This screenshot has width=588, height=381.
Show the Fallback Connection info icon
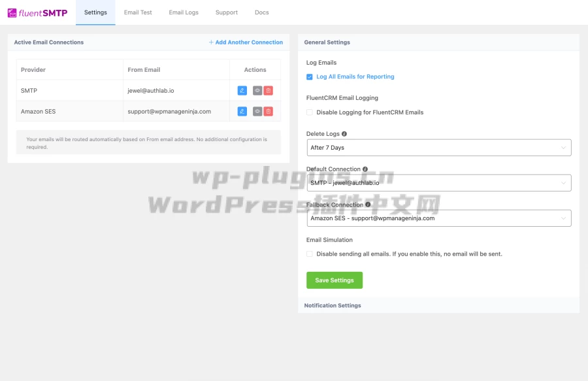368,205
